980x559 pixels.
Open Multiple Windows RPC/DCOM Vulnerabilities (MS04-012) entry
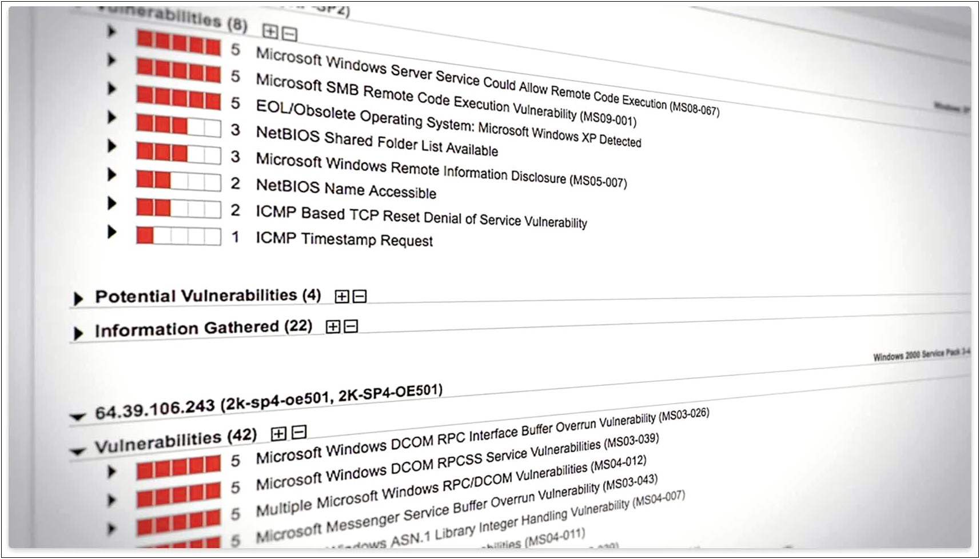click(x=451, y=486)
